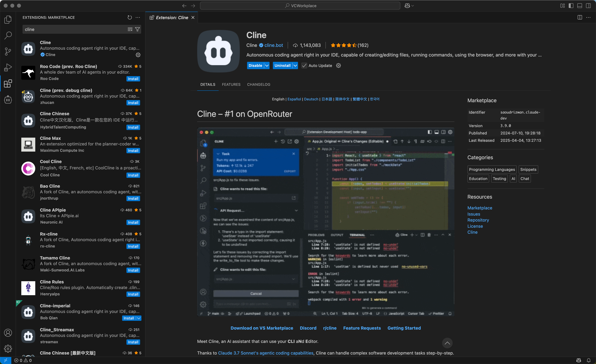Screen dimensions: 596x364
Task: Click the scroll-to-top arrow button
Action: (x=447, y=343)
